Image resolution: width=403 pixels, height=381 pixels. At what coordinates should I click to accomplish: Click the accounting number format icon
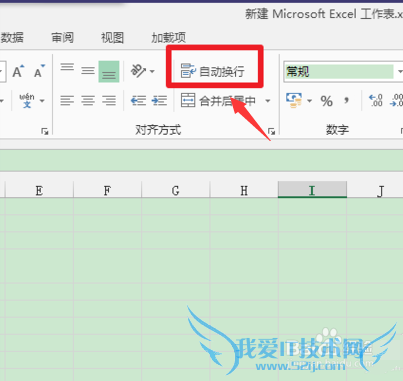[294, 100]
